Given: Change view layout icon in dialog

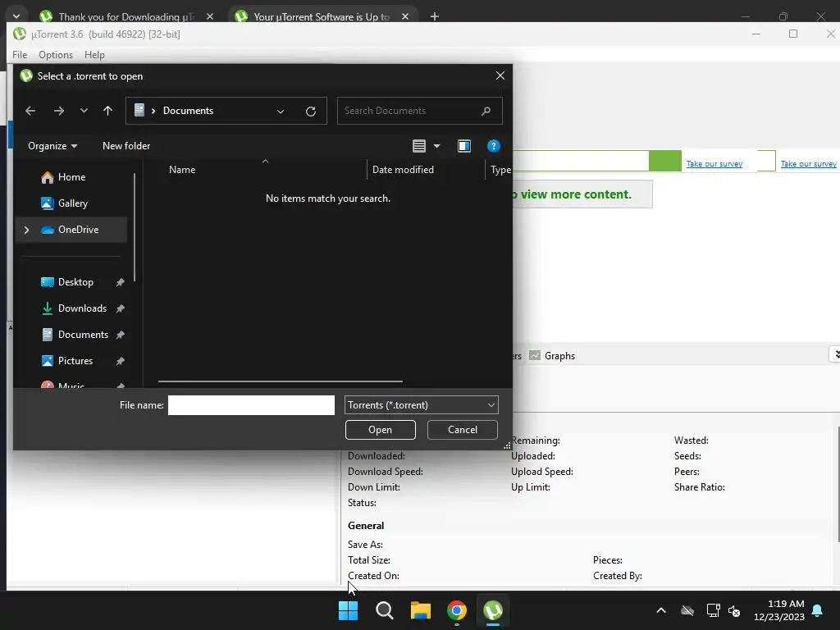Looking at the screenshot, I should [x=419, y=146].
